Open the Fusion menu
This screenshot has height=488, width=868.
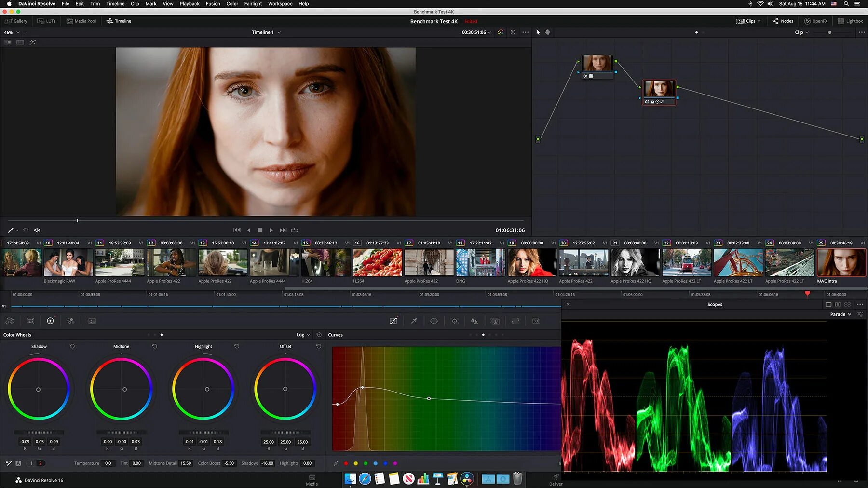tap(213, 4)
